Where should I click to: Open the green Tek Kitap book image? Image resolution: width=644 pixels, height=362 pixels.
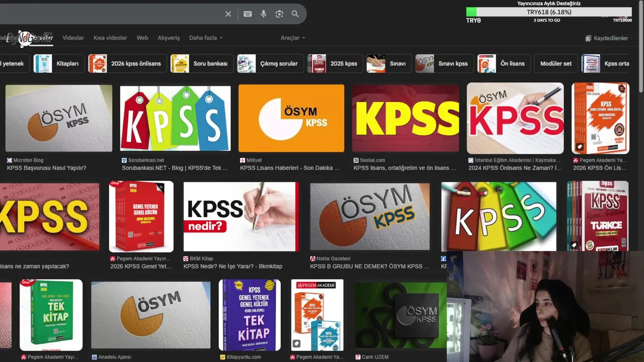[x=51, y=315]
